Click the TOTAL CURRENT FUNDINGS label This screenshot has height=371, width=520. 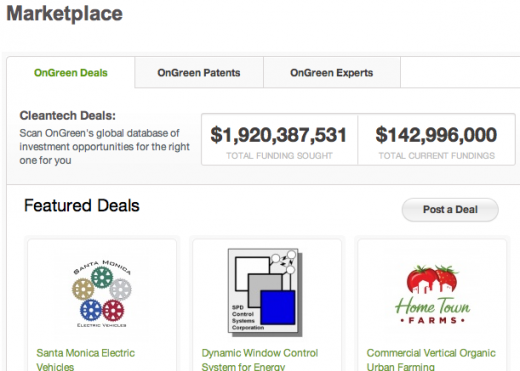437,156
